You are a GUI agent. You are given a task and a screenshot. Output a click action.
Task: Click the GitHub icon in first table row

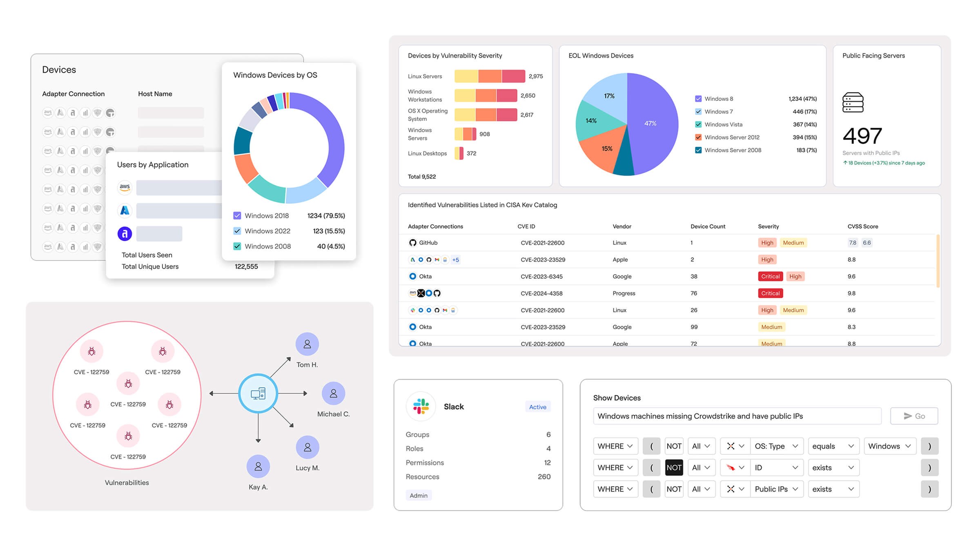(x=412, y=242)
